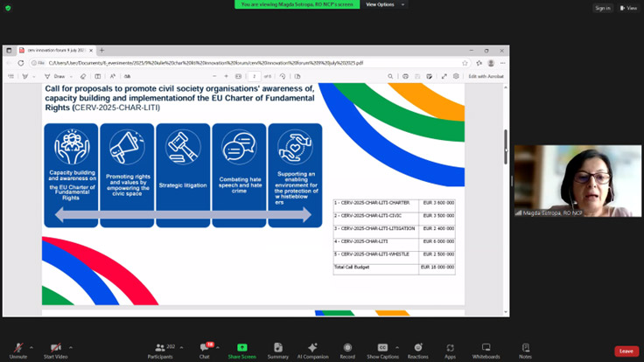Launch the AI Companion

point(312,349)
